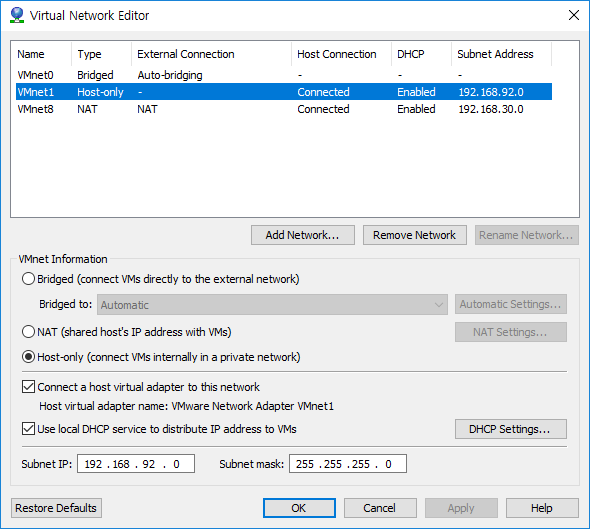Open NAT Settings dialog

511,332
